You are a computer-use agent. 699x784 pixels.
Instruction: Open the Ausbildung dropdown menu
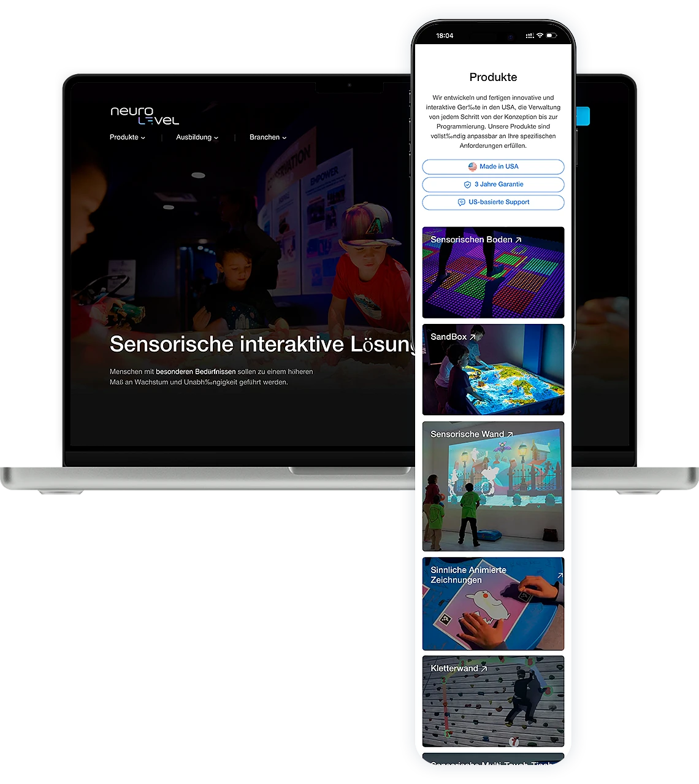pos(197,137)
